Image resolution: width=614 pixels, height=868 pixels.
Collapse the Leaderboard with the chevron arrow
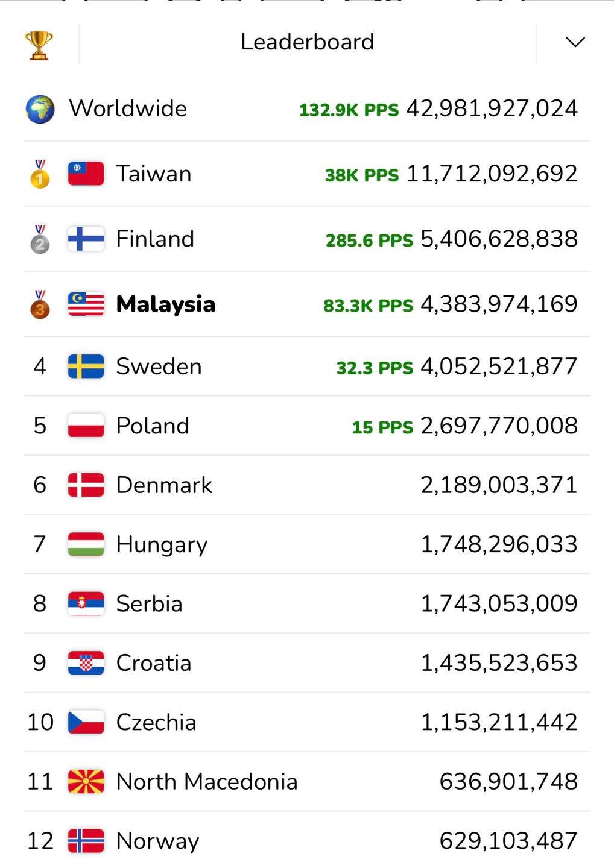(x=575, y=42)
